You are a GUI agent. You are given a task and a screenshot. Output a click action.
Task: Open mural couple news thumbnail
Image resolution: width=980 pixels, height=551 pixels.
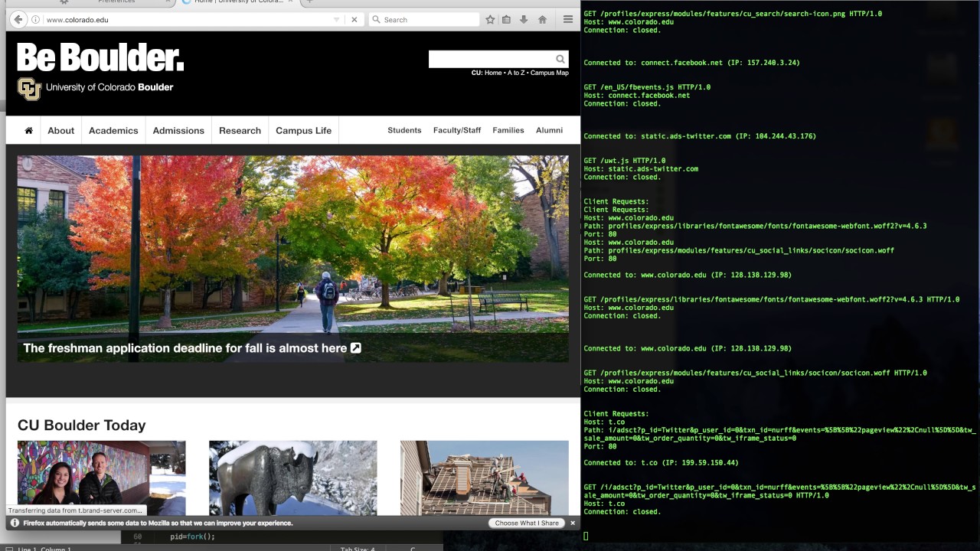click(x=101, y=478)
